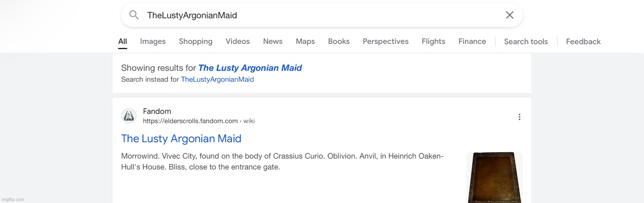Select the News tab
Viewport: 644px width, 203px height.
273,41
